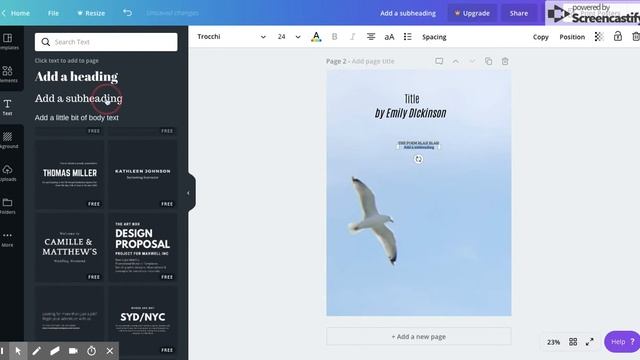Click the document title 'Add a subheading'
Image resolution: width=640 pixels, height=360 pixels.
(408, 13)
